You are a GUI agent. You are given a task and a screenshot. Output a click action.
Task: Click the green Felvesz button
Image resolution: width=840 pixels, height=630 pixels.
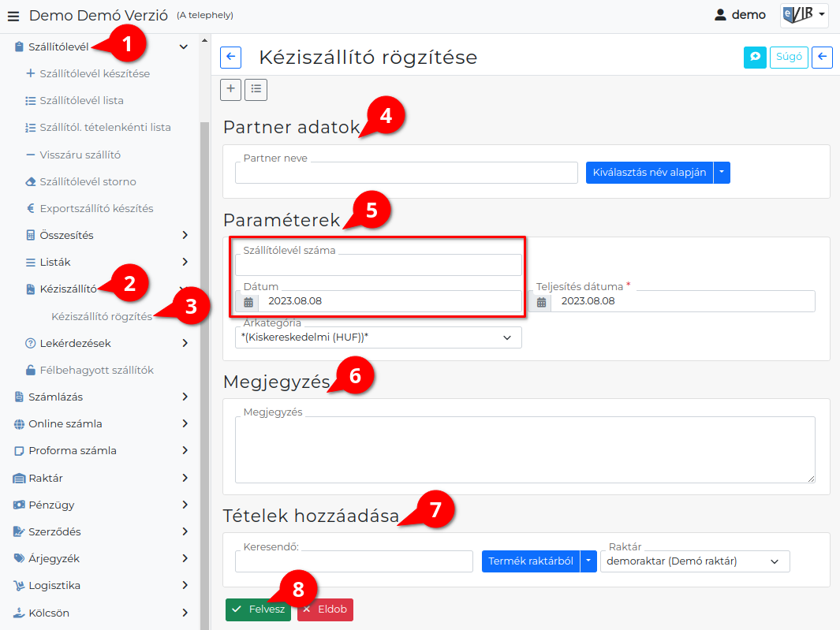(258, 609)
